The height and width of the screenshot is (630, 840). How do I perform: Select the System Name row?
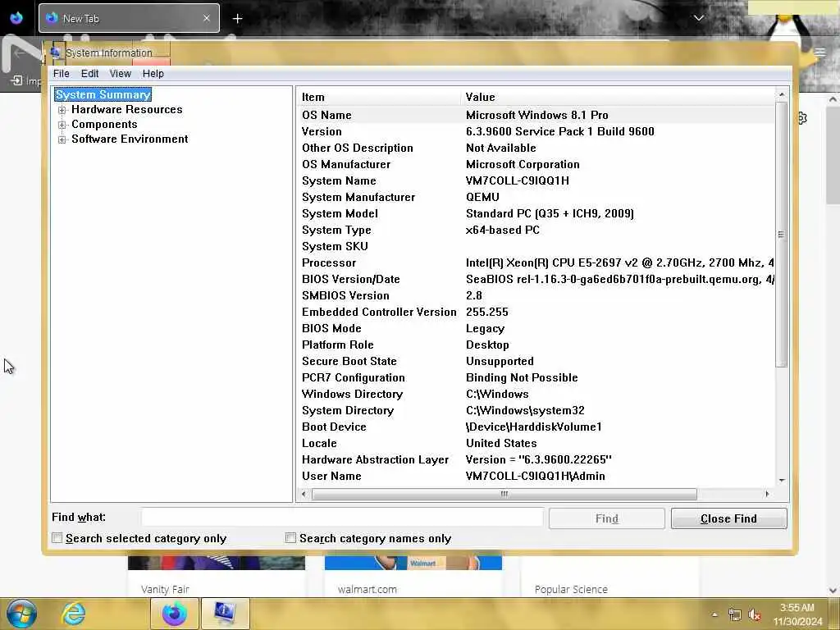point(536,181)
